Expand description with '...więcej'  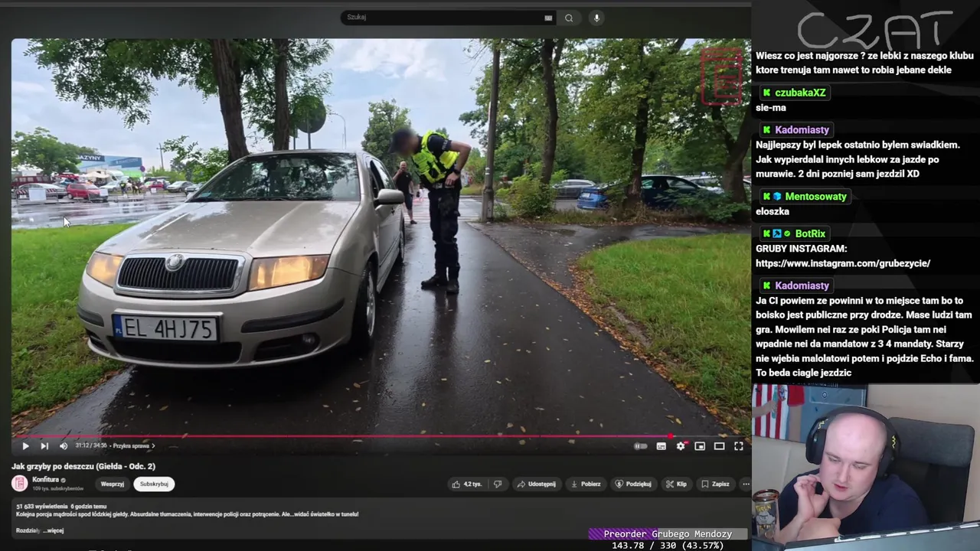coord(53,530)
